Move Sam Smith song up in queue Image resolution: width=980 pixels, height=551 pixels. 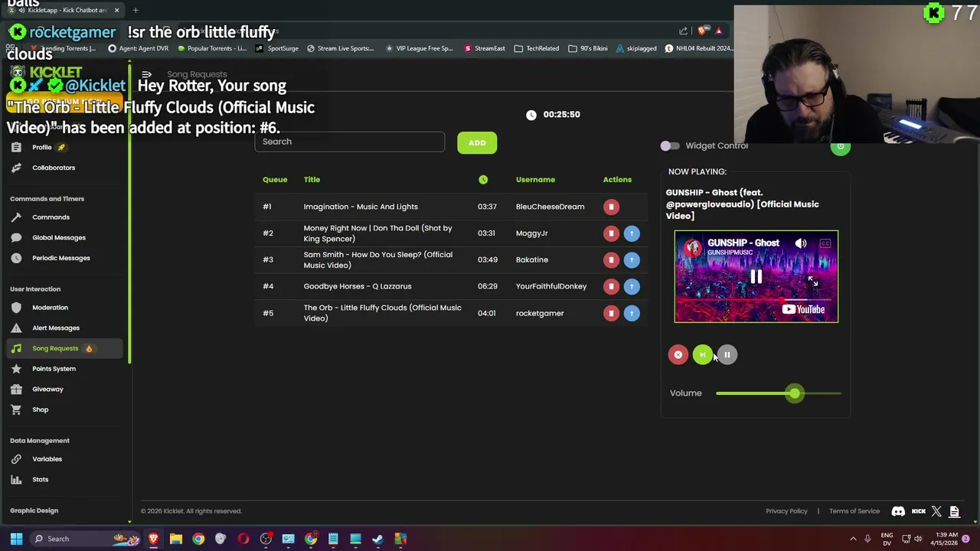(x=632, y=259)
